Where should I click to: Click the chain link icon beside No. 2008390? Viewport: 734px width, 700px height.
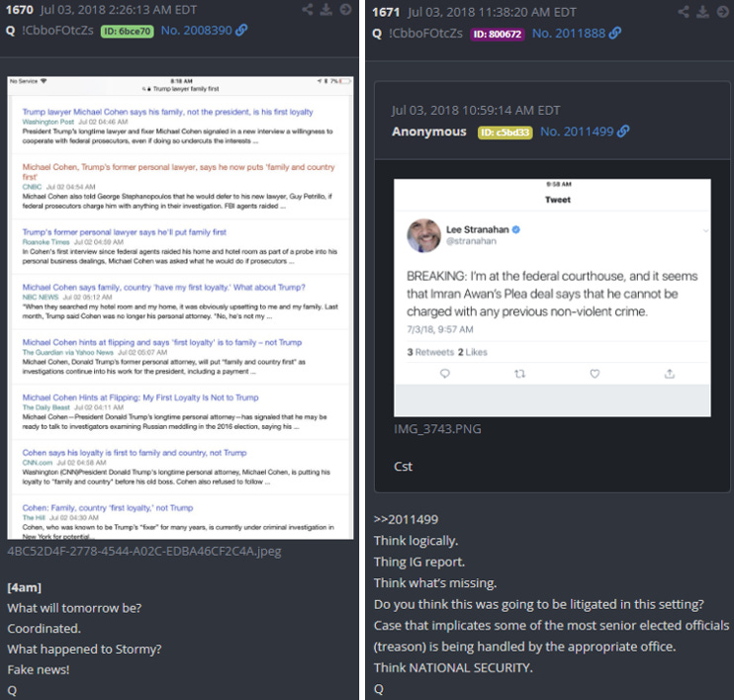(x=241, y=30)
